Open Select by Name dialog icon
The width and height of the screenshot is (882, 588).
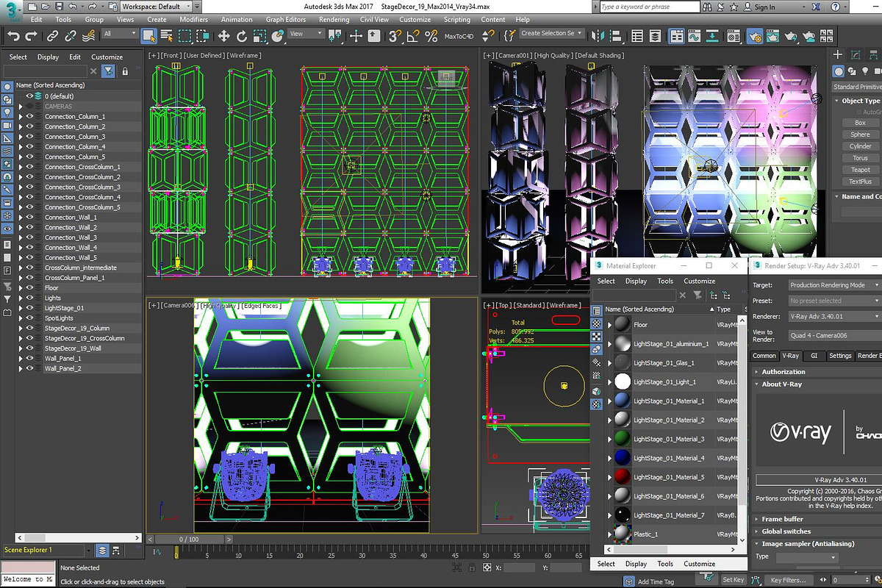tap(167, 35)
